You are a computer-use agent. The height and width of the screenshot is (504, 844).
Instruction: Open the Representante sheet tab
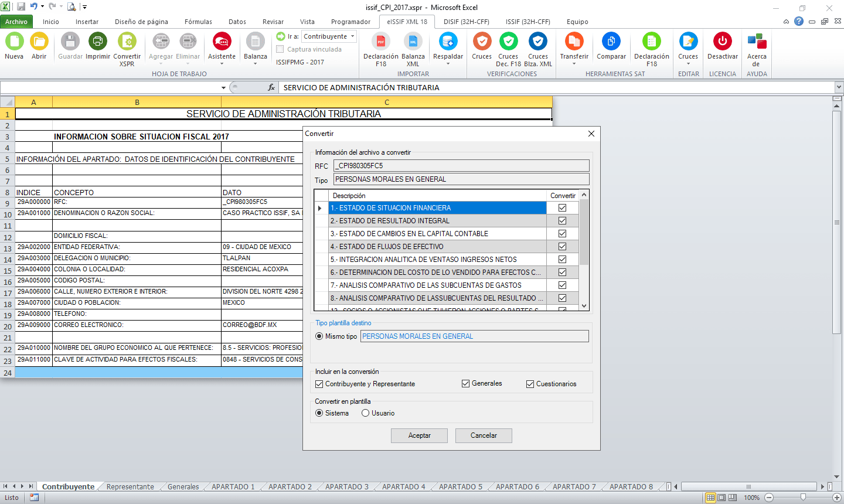pyautogui.click(x=130, y=487)
